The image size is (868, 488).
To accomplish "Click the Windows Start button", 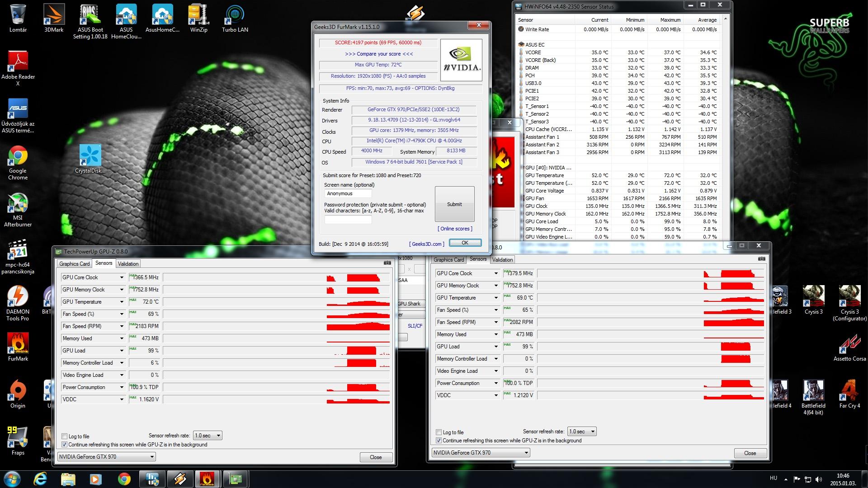I will [12, 479].
